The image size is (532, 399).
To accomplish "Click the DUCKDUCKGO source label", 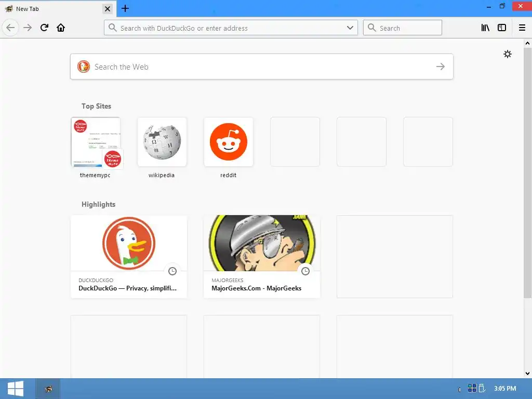I will point(96,280).
